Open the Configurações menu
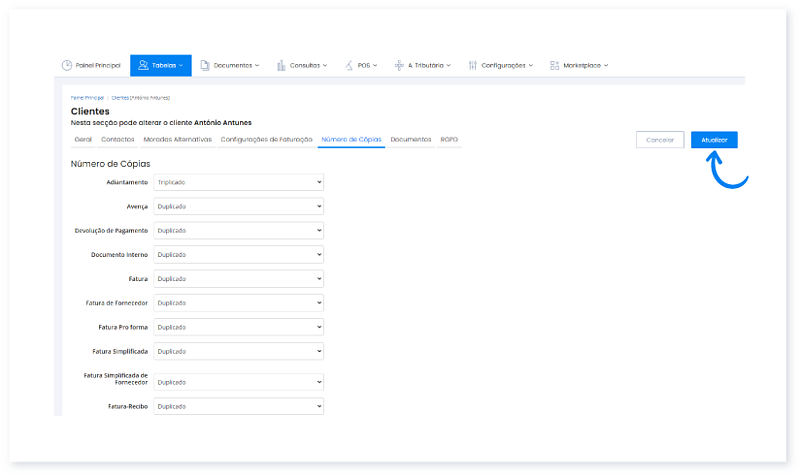Viewport: 800px width, 476px height. (x=501, y=65)
